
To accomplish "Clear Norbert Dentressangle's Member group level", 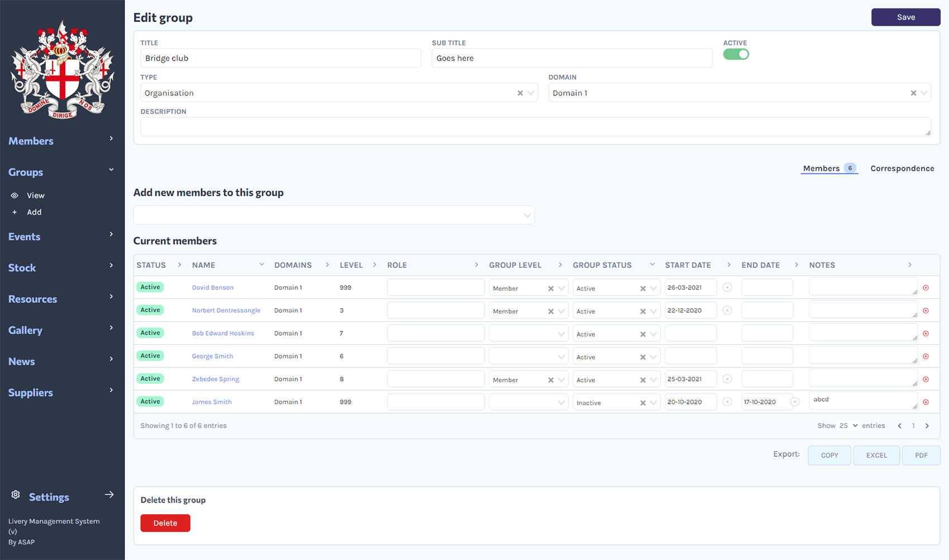I will tap(550, 311).
